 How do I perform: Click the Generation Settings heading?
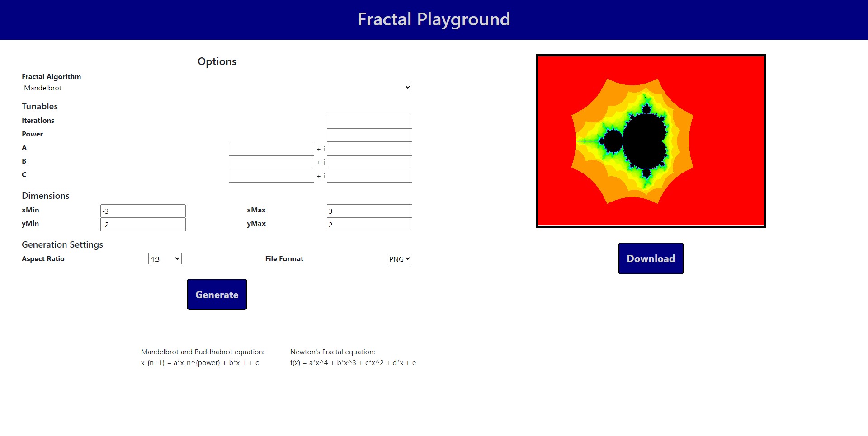tap(62, 244)
